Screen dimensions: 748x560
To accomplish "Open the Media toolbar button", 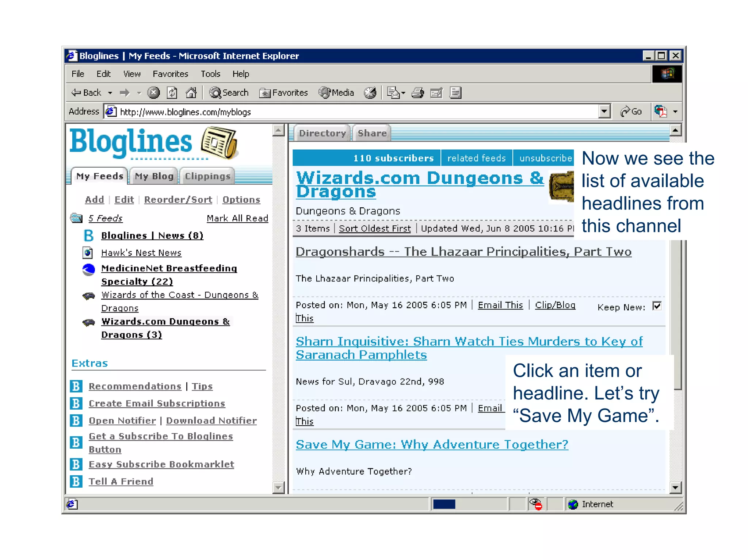I will [336, 93].
